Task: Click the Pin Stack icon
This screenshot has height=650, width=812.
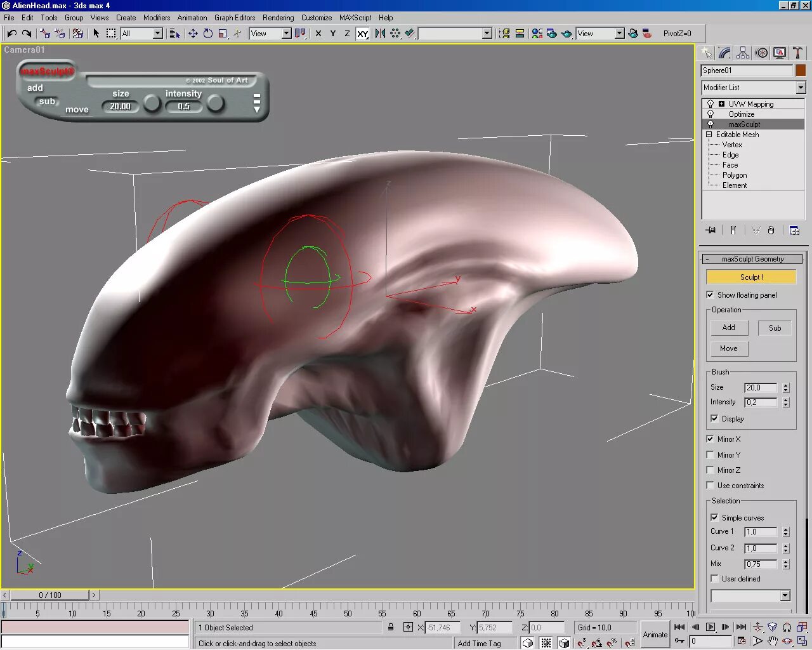Action: pos(710,230)
